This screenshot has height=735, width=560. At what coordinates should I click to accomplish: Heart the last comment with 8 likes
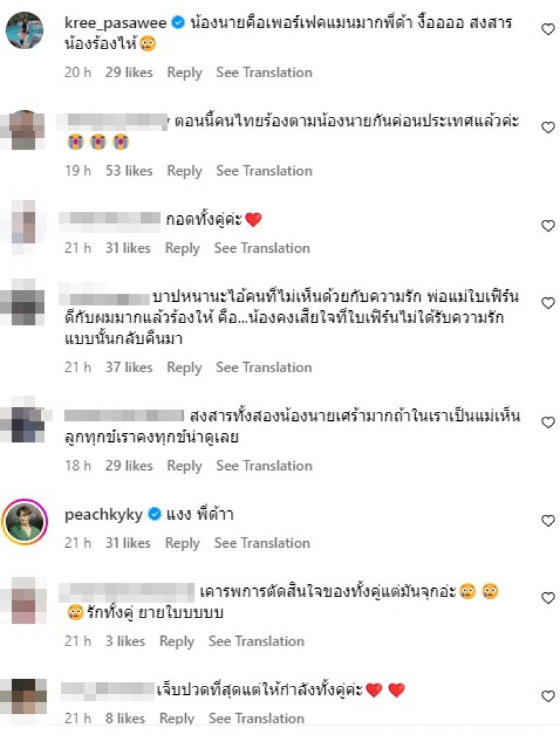pos(548,696)
